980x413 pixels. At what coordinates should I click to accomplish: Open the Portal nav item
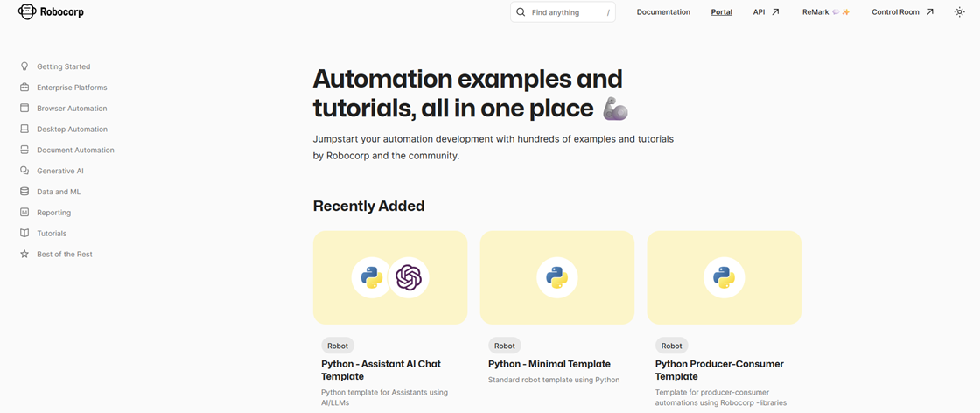[x=721, y=12]
